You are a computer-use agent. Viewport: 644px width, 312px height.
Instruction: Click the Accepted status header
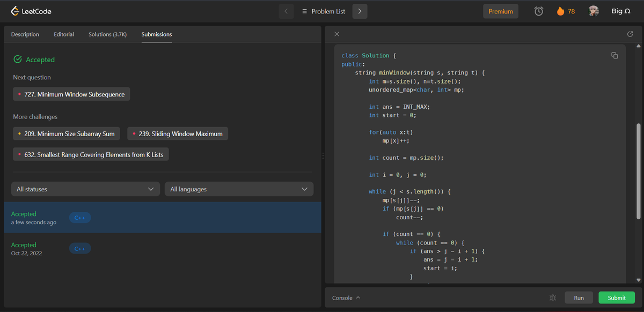click(x=34, y=60)
